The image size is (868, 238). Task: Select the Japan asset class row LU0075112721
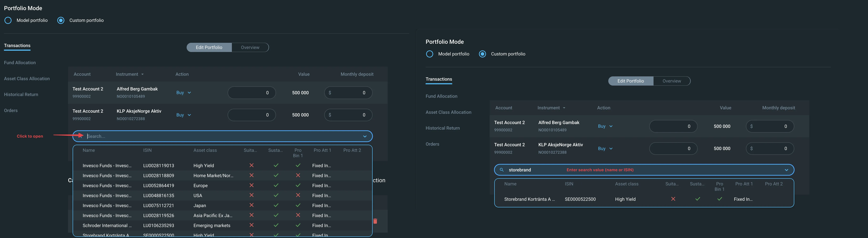click(x=222, y=205)
